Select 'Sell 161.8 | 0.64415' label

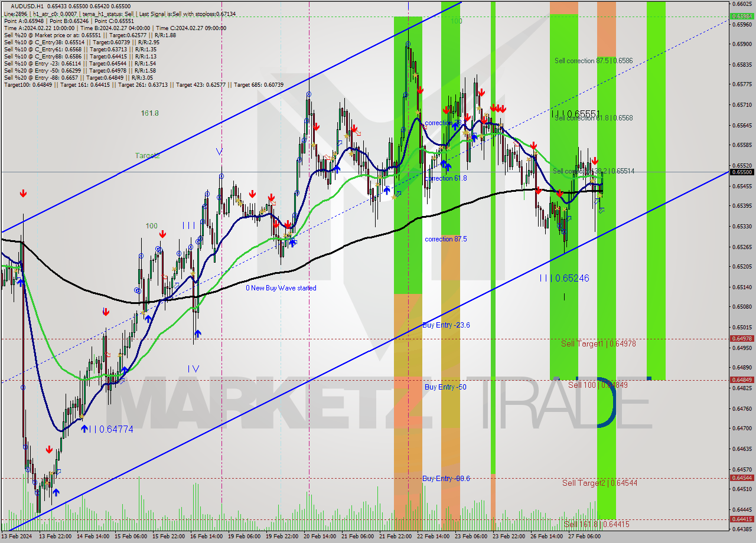tap(597, 524)
